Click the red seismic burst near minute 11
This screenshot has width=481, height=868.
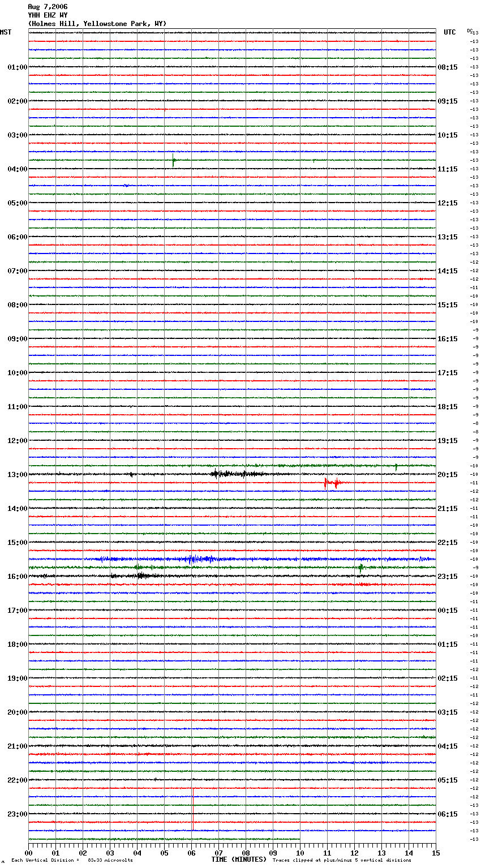pos(332,483)
